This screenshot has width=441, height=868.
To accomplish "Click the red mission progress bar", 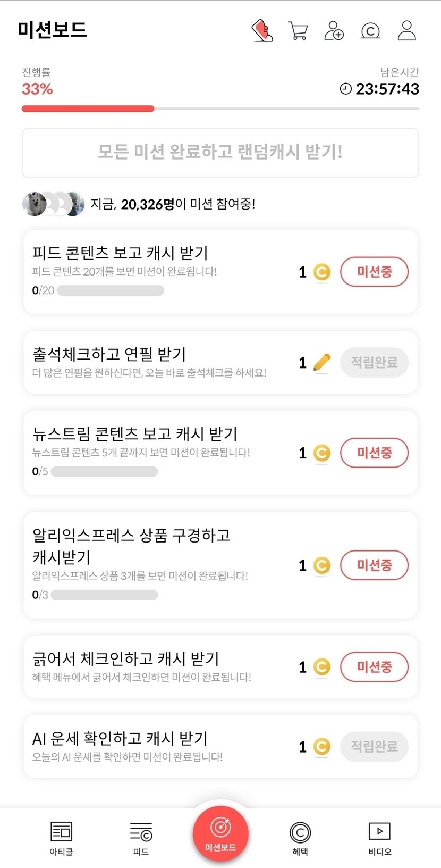I will point(88,108).
